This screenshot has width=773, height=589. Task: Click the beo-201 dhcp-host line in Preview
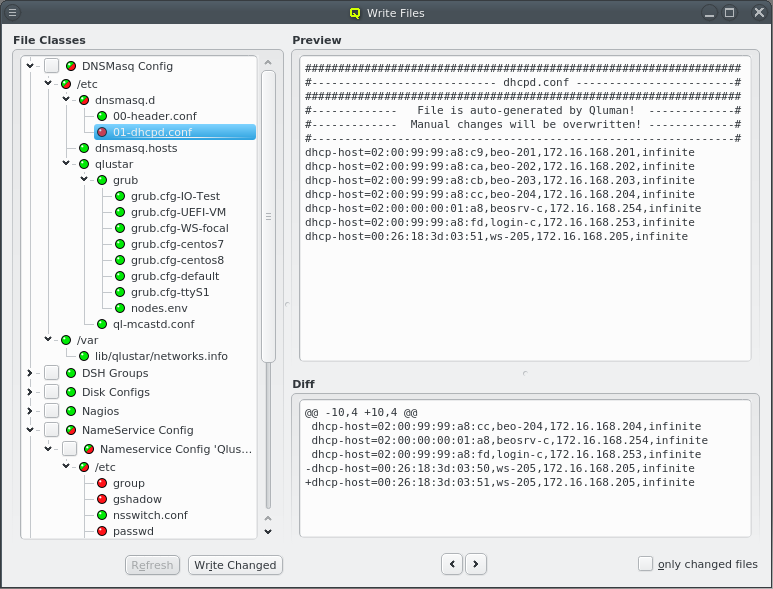pyautogui.click(x=500, y=152)
